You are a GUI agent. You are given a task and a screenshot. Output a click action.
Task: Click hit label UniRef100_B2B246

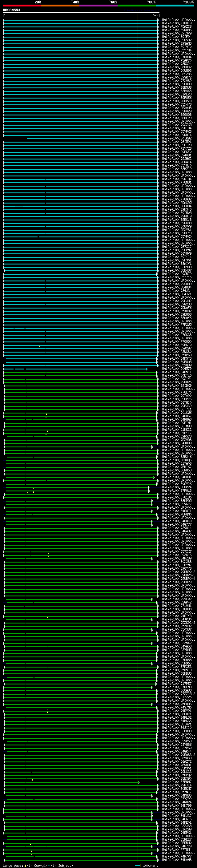[176, 457]
